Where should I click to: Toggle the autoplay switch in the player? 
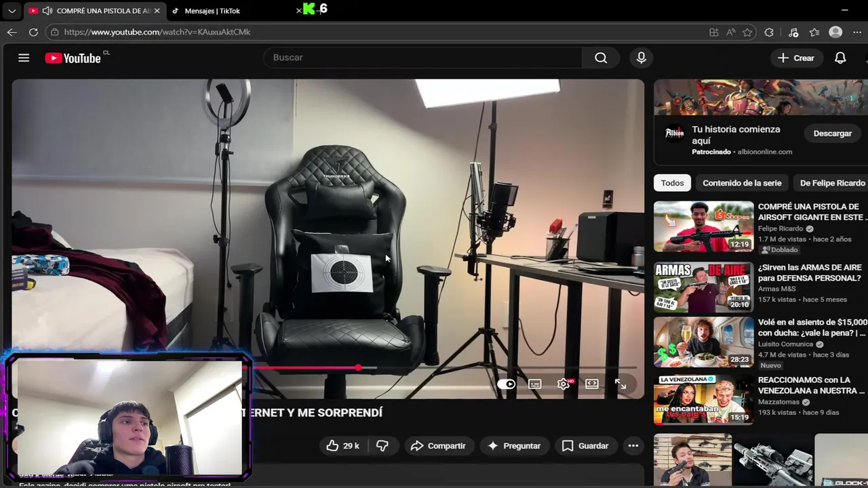click(507, 384)
